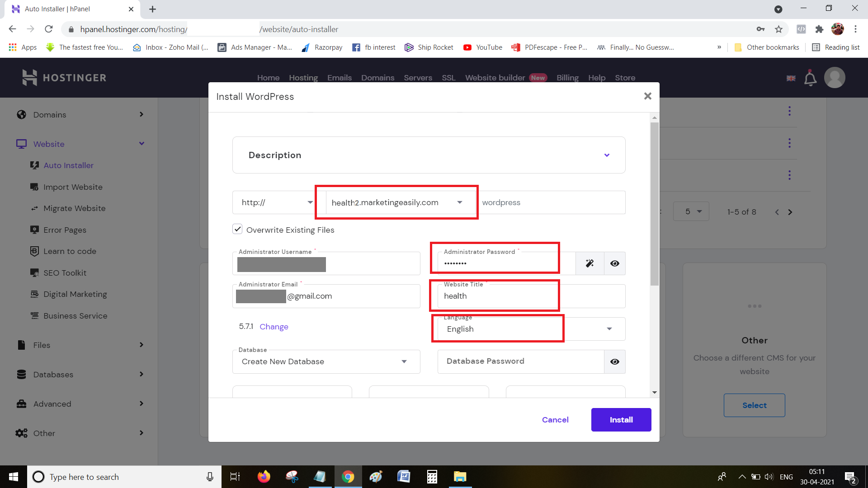Viewport: 868px width, 488px height.
Task: Toggle the Overwrite Existing Files checkbox
Action: pyautogui.click(x=237, y=230)
